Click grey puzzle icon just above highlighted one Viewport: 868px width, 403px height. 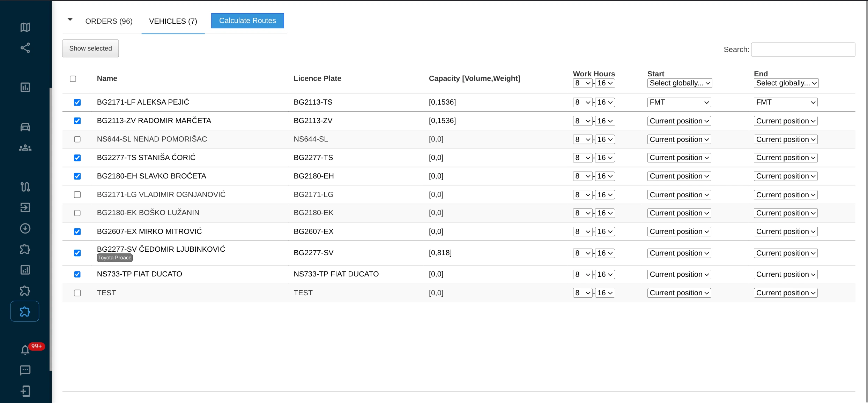pyautogui.click(x=25, y=291)
